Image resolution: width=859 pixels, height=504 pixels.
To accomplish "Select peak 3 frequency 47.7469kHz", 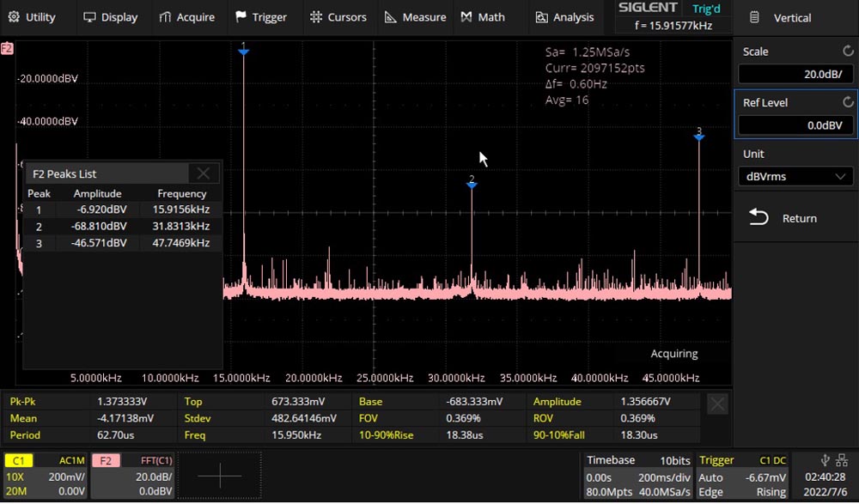I will pos(180,243).
